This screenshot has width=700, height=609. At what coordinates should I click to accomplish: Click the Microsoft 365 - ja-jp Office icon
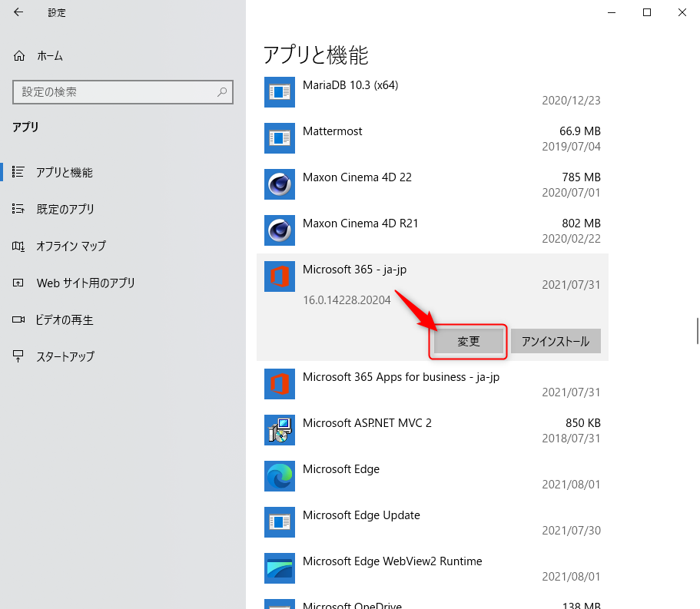click(x=280, y=276)
